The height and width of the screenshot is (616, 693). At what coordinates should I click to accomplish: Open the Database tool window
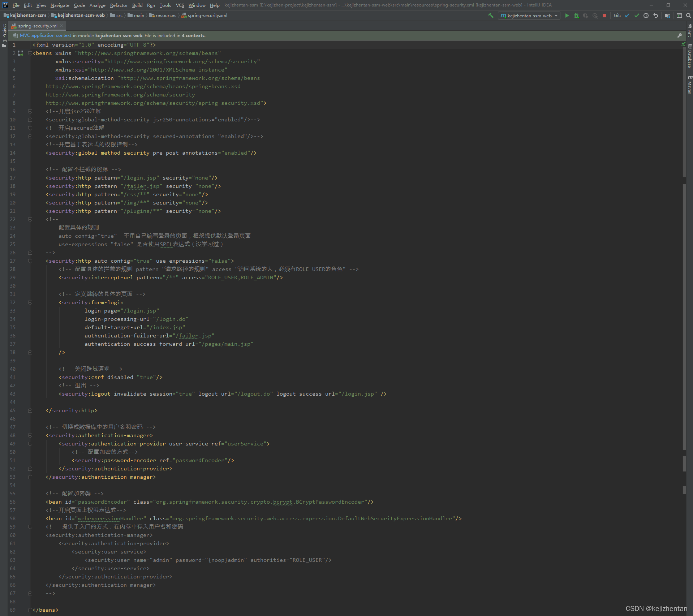point(689,56)
